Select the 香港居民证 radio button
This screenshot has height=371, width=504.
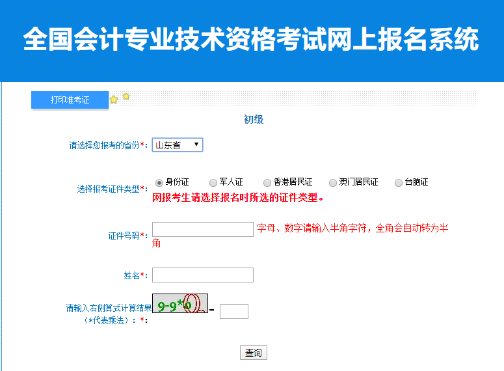[x=267, y=183]
